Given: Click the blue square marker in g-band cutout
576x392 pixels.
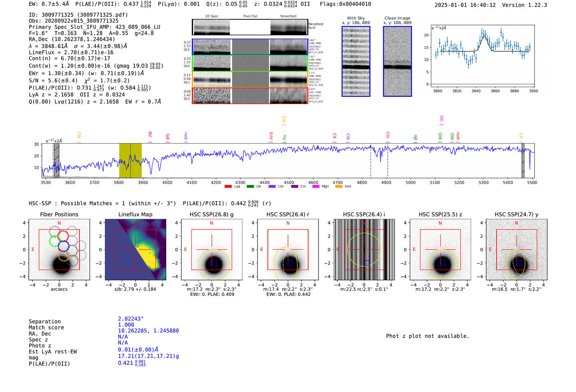Looking at the screenshot, I should click(x=214, y=262).
